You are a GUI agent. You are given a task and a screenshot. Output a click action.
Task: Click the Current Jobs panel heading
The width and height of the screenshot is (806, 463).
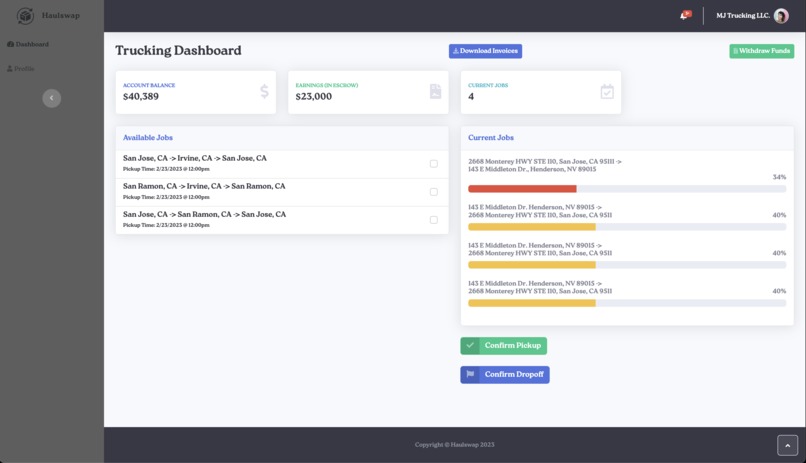[x=491, y=138]
